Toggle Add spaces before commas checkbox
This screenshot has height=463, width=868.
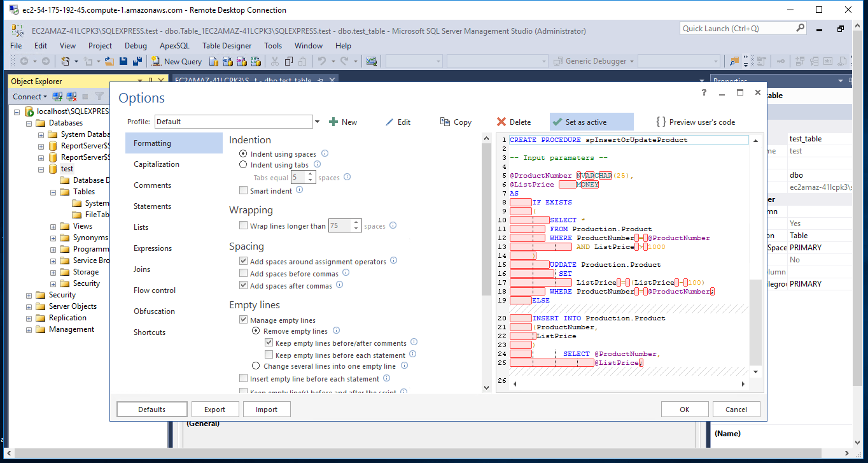point(243,274)
